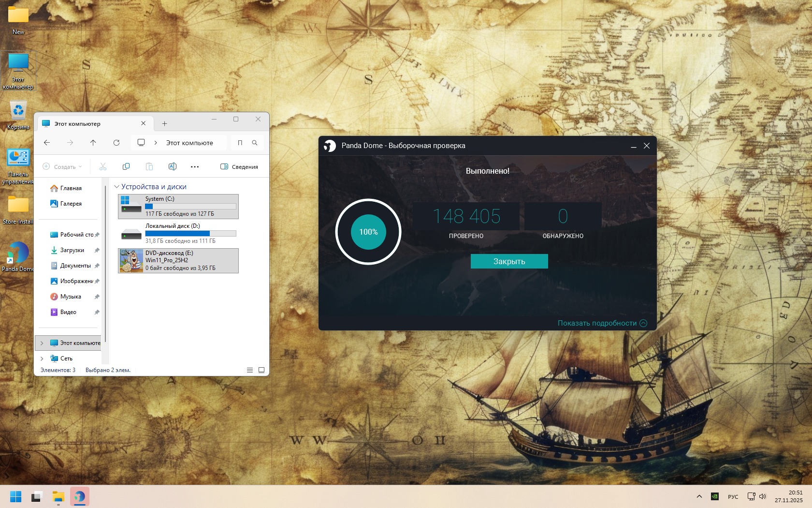Select the Store-Install folder on the desktop
Screen dimensions: 812x508
click(18, 210)
